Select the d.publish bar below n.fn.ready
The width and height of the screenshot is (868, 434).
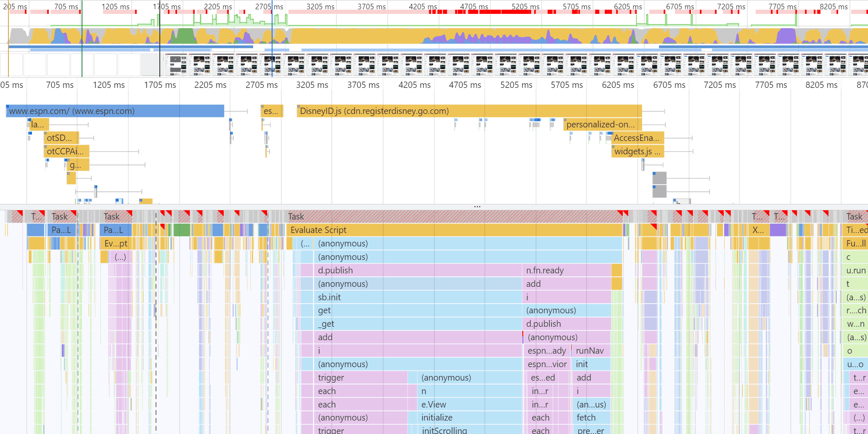point(566,324)
